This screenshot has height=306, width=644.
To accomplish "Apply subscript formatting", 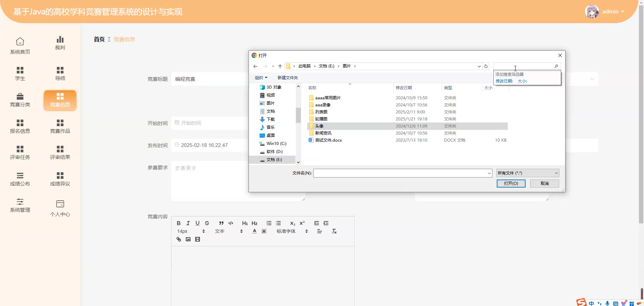I will (292, 223).
